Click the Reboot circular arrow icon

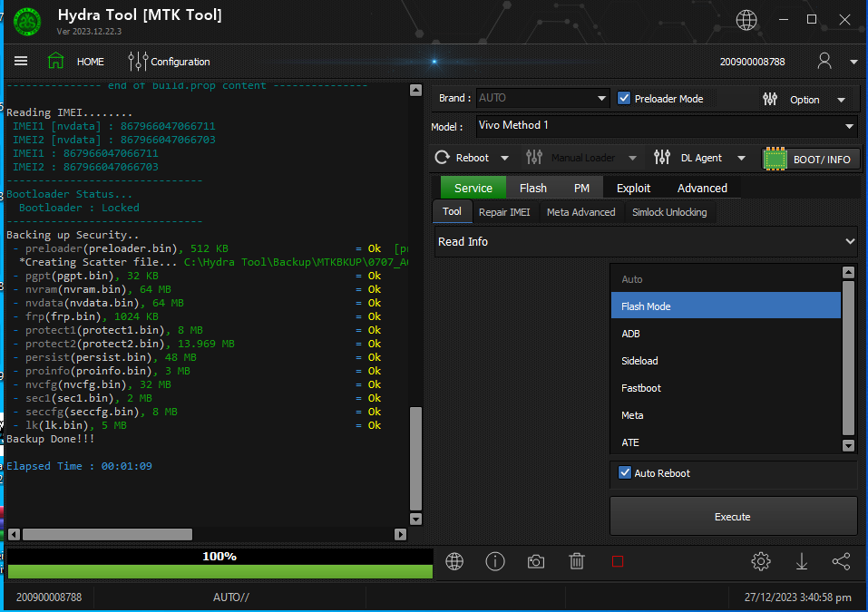[x=442, y=158]
